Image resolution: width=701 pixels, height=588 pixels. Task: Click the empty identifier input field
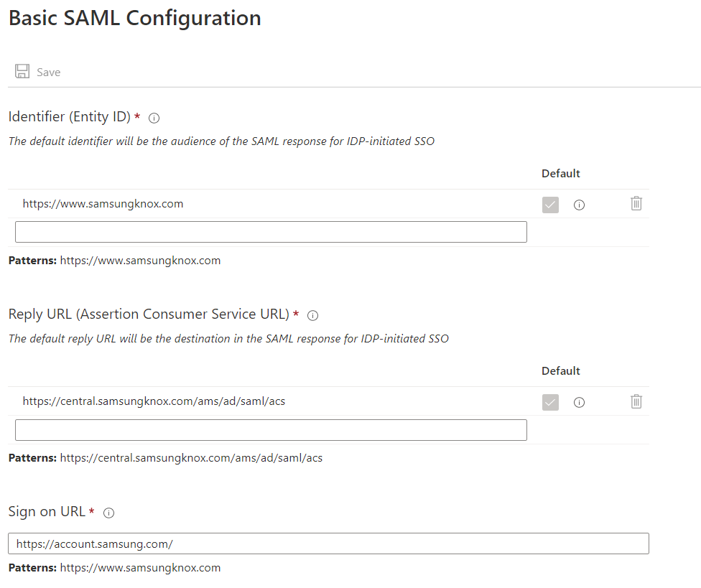(271, 231)
